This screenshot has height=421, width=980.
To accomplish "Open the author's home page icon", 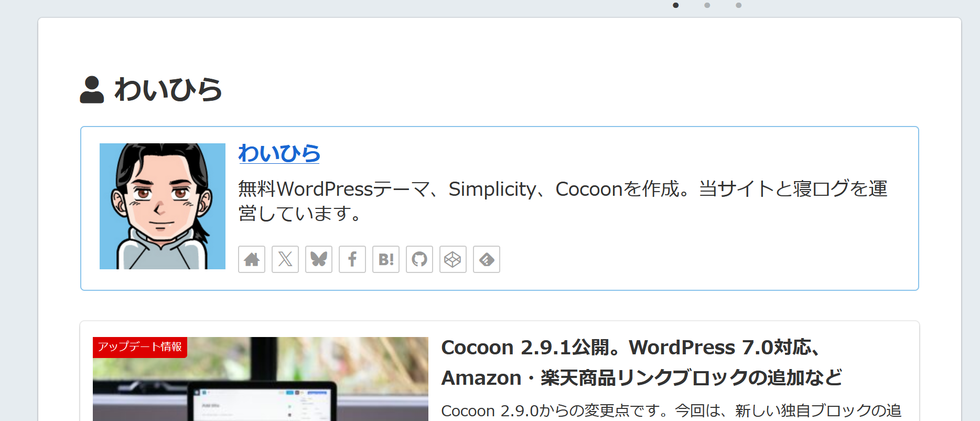I will tap(252, 259).
